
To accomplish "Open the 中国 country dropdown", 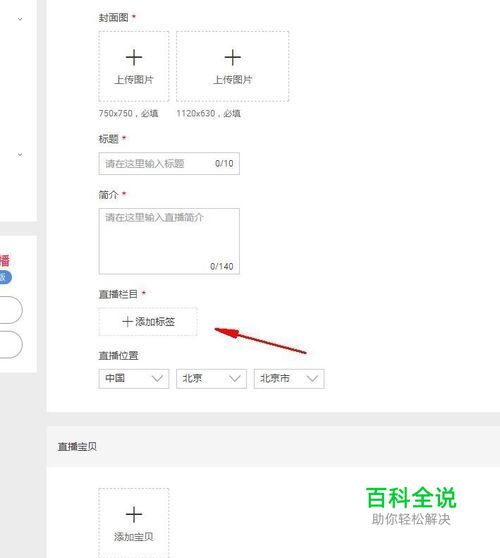I will pyautogui.click(x=134, y=379).
